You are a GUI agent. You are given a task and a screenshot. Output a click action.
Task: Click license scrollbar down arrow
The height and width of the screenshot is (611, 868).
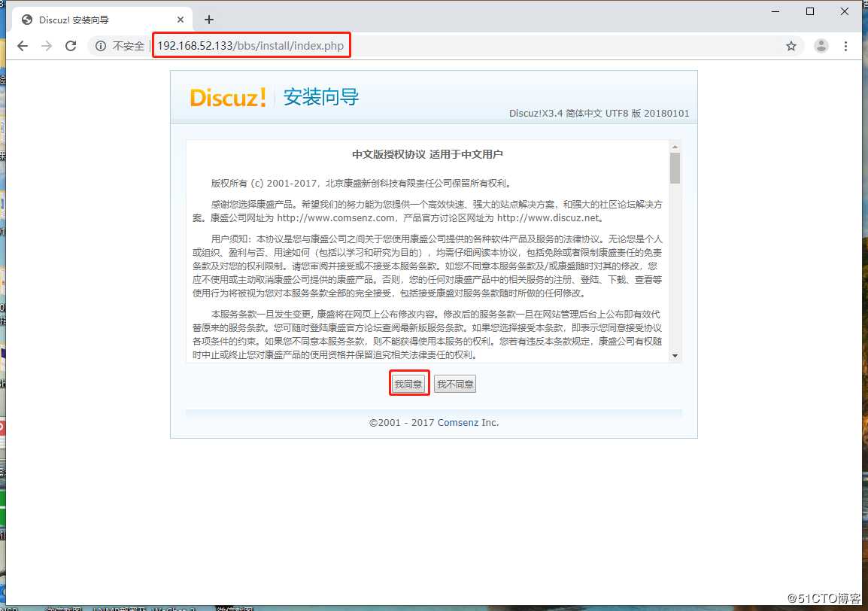pyautogui.click(x=675, y=356)
